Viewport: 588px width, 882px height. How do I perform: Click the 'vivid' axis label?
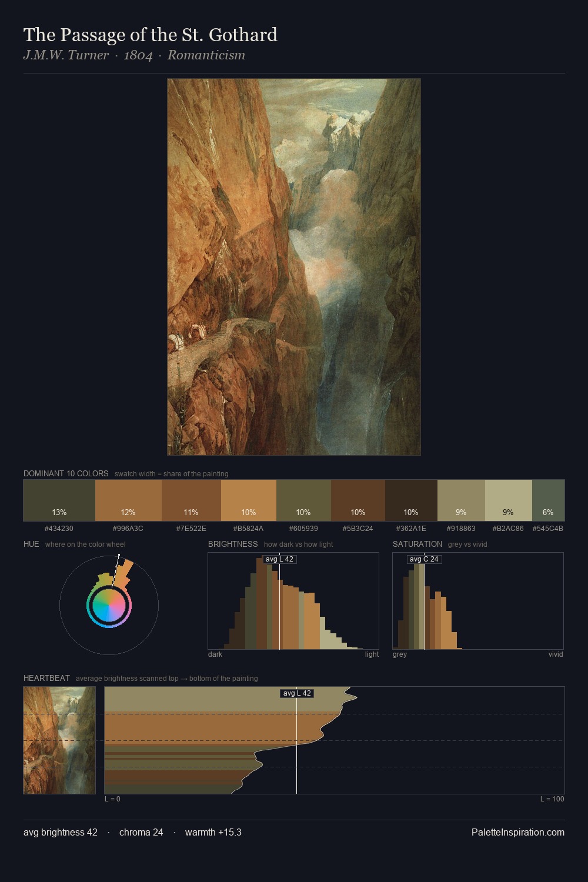[x=556, y=654]
